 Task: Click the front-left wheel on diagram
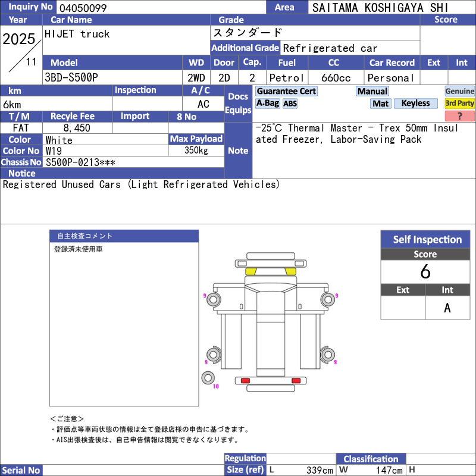pyautogui.click(x=214, y=300)
